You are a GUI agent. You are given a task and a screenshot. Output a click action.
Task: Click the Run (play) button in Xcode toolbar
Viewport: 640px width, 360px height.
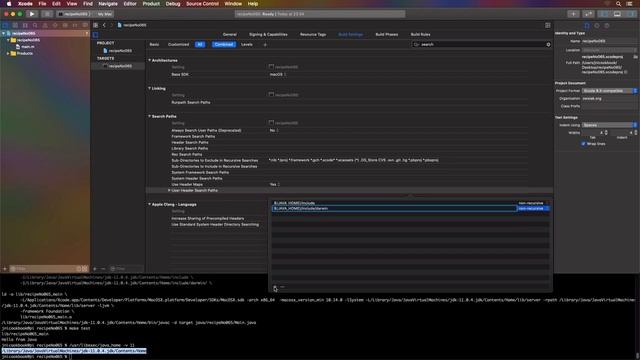(x=32, y=14)
